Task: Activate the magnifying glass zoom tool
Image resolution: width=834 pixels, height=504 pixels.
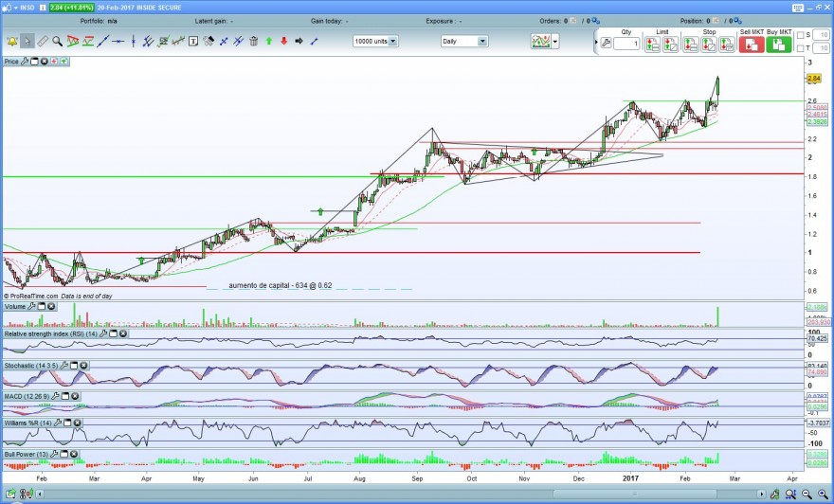Action: point(57,42)
